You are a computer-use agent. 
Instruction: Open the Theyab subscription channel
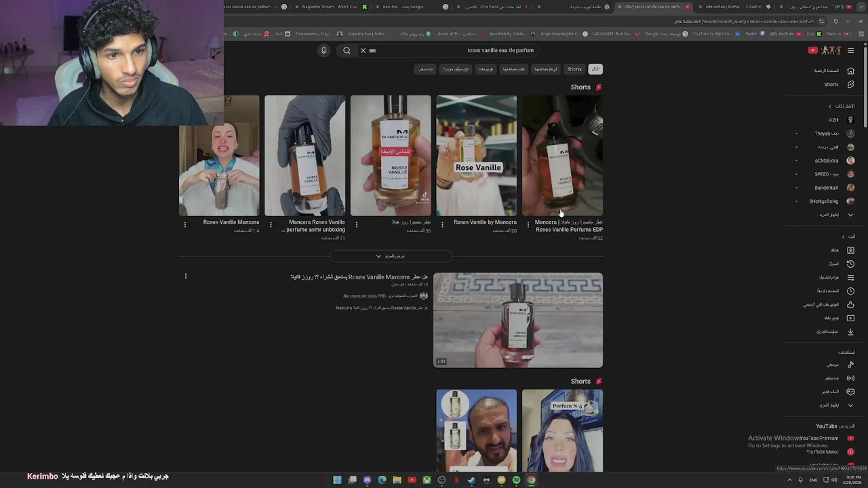click(x=835, y=134)
